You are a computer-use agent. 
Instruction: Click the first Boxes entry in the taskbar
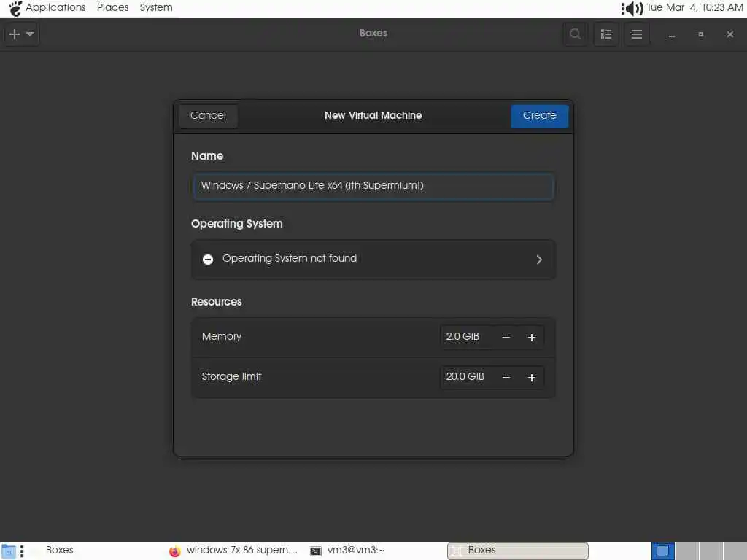[x=60, y=550]
